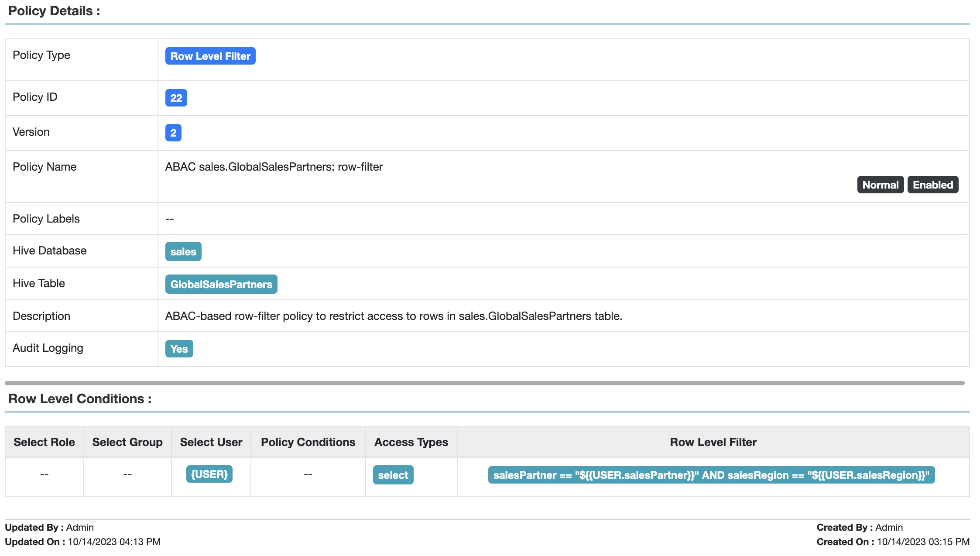Click the Row Level Filter policy type badge
980x556 pixels.
point(210,56)
